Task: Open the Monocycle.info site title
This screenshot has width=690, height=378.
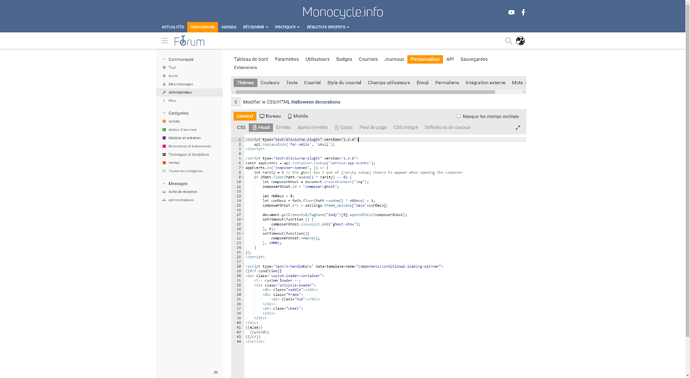Action: [x=342, y=12]
